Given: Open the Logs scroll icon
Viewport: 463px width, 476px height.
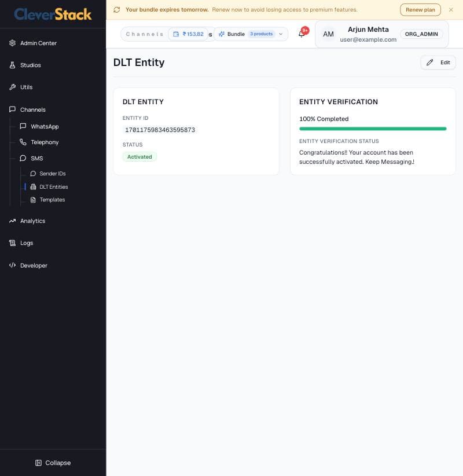Looking at the screenshot, I should 12,243.
